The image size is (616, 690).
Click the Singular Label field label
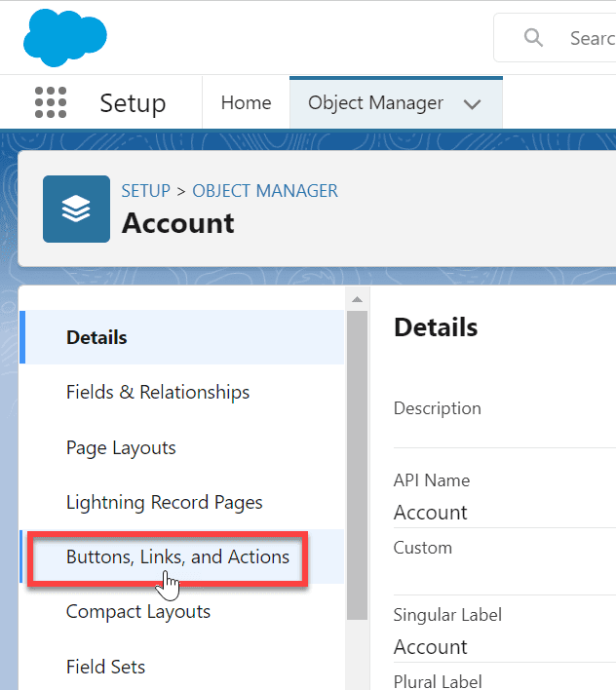(x=447, y=615)
